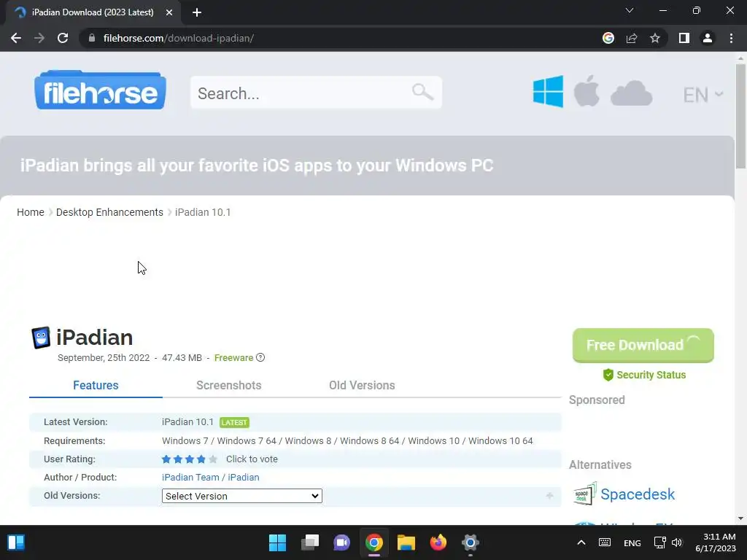Screen dimensions: 747x560
Task: Switch to the Features tab
Action: (x=96, y=385)
